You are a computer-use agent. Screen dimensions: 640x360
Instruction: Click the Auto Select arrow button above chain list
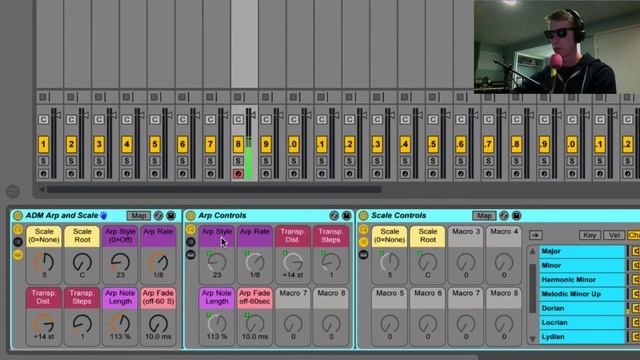click(536, 235)
